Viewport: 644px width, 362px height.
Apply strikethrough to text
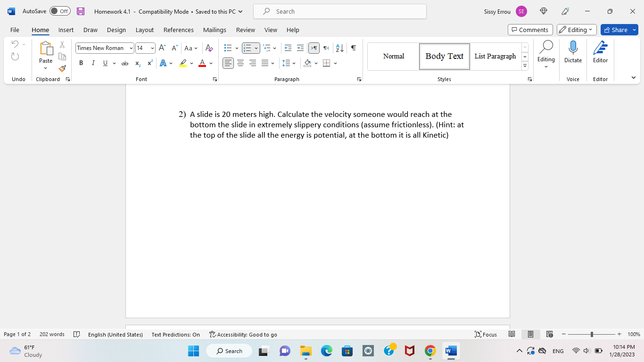[125, 63]
